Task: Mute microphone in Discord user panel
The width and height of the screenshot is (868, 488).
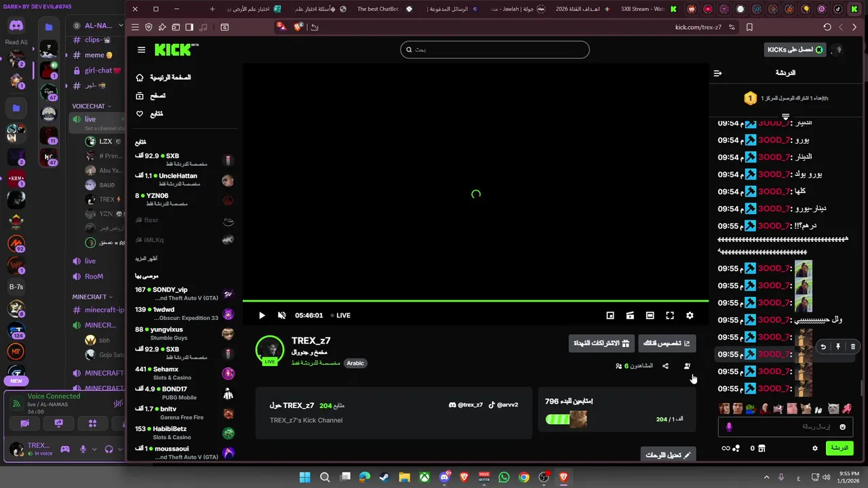Action: [83, 449]
